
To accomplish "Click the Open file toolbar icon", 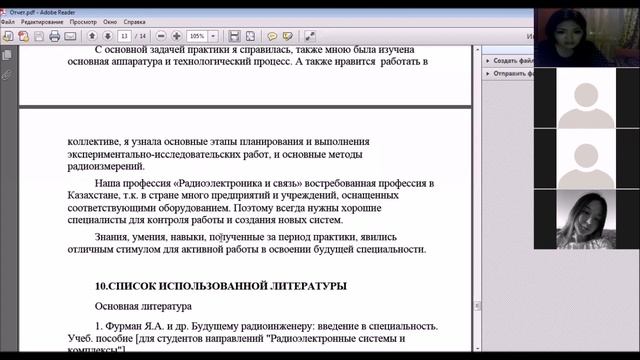I will (x=8, y=36).
